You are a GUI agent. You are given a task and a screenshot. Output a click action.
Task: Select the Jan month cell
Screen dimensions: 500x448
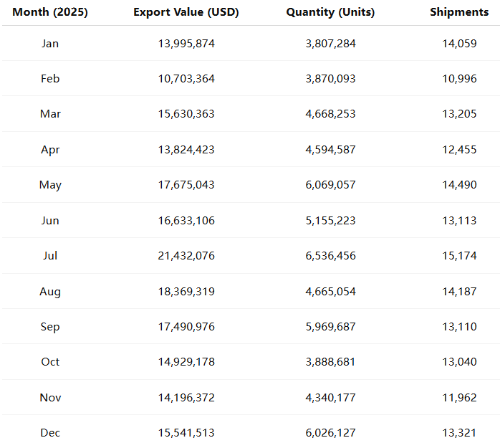pos(50,44)
